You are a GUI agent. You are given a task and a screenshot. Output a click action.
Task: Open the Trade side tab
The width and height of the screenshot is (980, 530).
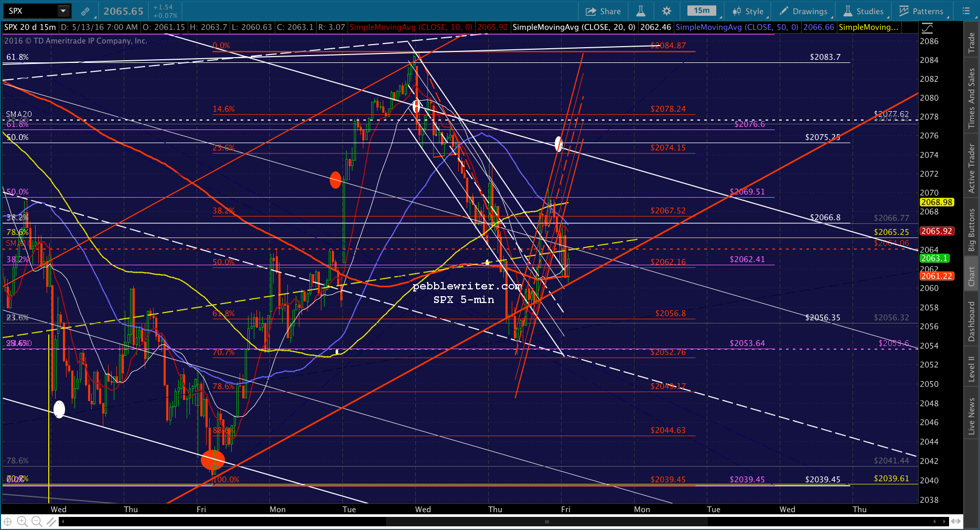972,42
